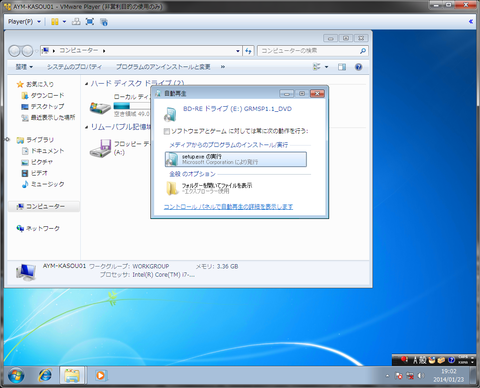Open the 整理 organize menu

pos(24,67)
